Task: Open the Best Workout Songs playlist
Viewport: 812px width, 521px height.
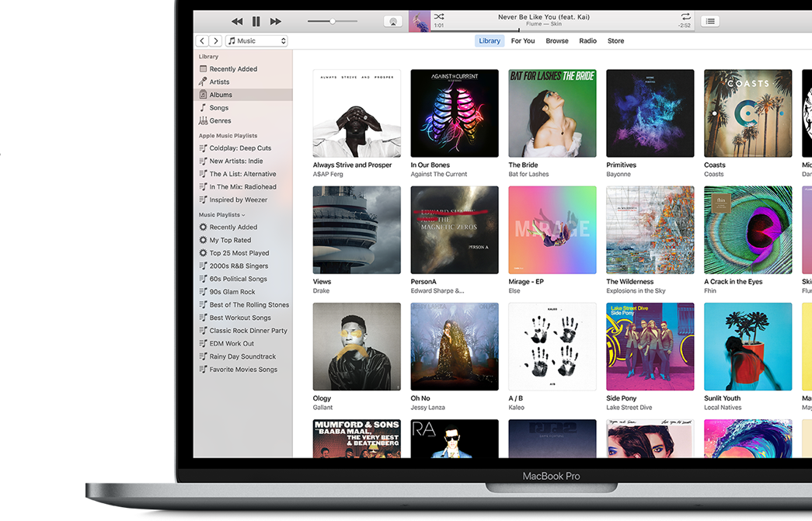Action: click(x=243, y=318)
